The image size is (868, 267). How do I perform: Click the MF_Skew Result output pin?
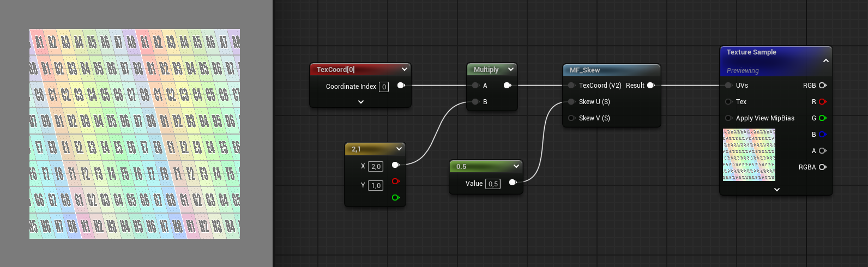pos(650,86)
